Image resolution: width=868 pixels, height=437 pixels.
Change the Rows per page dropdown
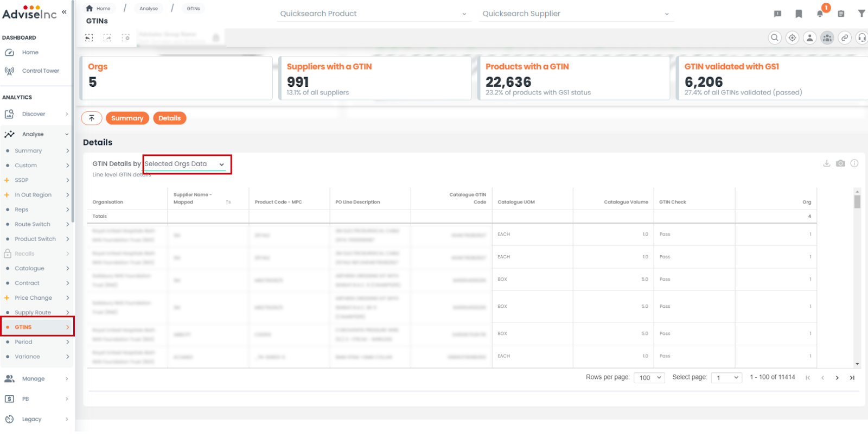point(649,378)
